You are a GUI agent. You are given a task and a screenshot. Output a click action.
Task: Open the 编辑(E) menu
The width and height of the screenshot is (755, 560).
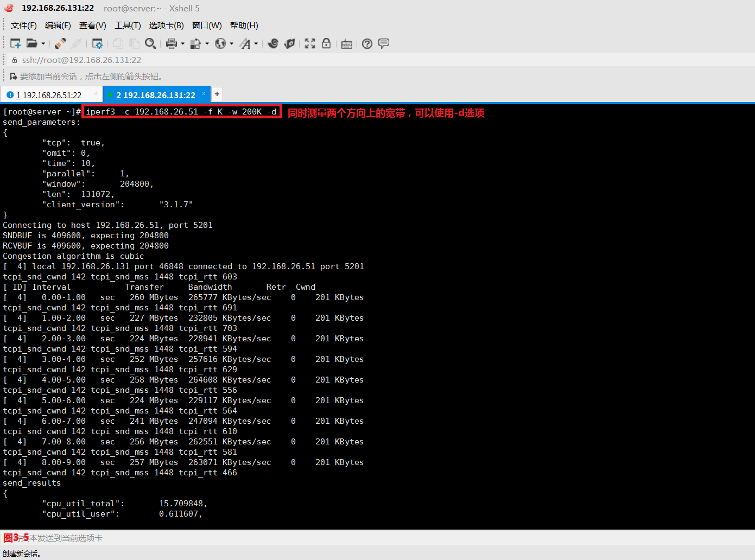tap(58, 26)
